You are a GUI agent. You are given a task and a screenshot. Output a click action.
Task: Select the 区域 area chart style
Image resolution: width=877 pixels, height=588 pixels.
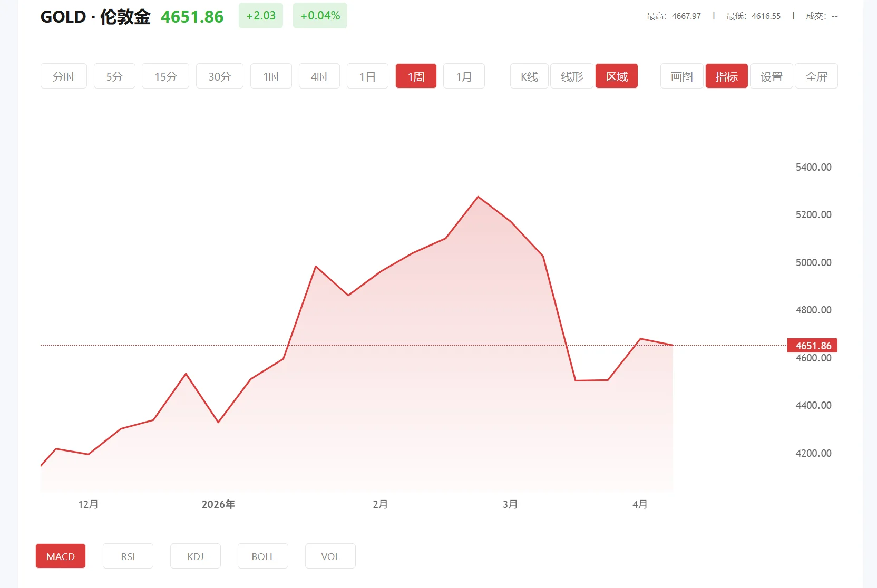click(616, 76)
